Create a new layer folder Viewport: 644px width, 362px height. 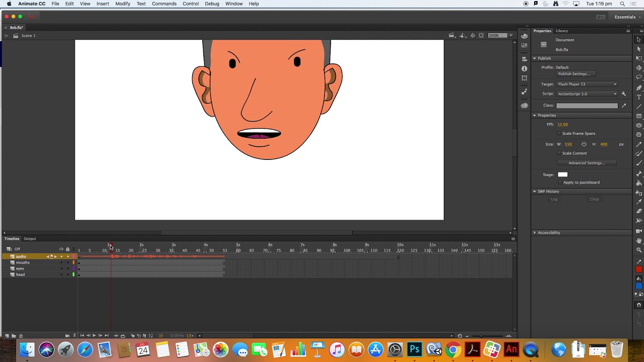[14, 335]
